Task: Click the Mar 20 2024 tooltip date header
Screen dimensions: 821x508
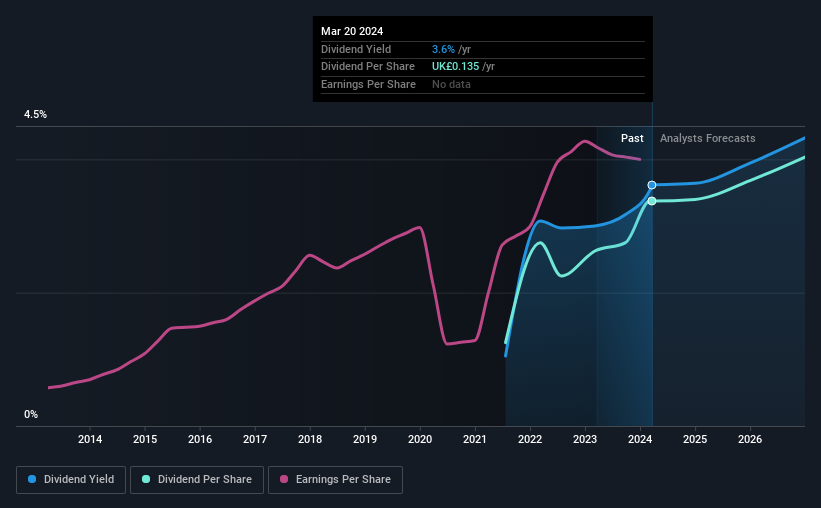Action: click(352, 31)
